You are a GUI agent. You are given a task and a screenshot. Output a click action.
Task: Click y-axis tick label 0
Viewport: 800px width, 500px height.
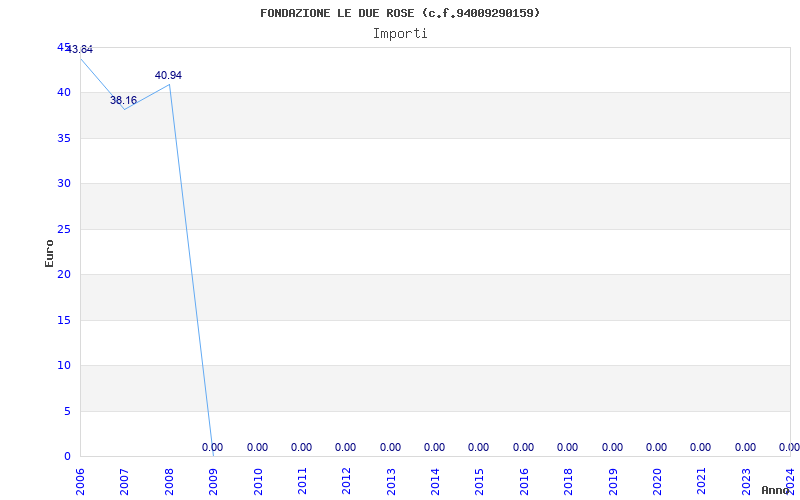pyautogui.click(x=67, y=457)
